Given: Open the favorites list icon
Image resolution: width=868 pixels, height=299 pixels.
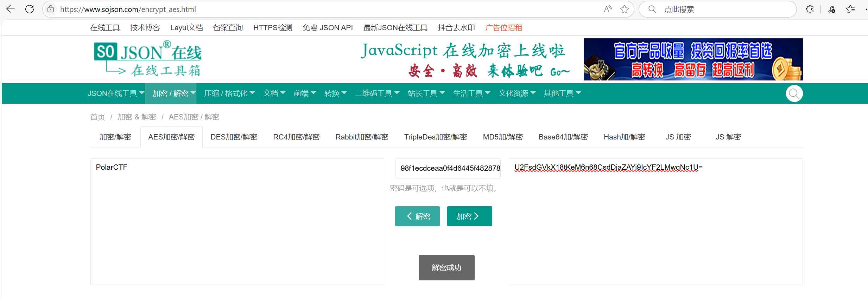Looking at the screenshot, I should point(850,9).
